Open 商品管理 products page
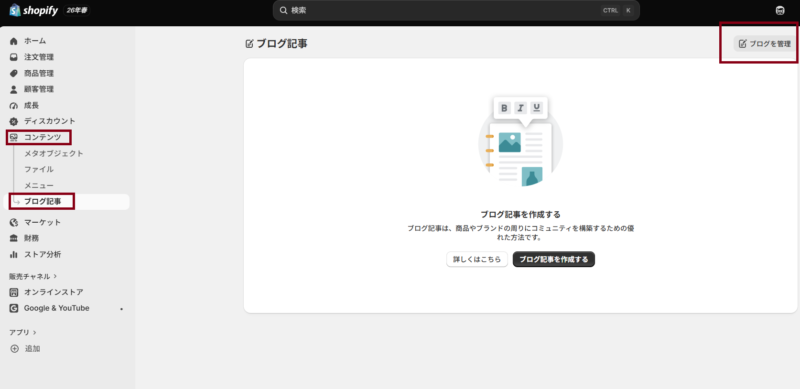800x389 pixels. (39, 74)
